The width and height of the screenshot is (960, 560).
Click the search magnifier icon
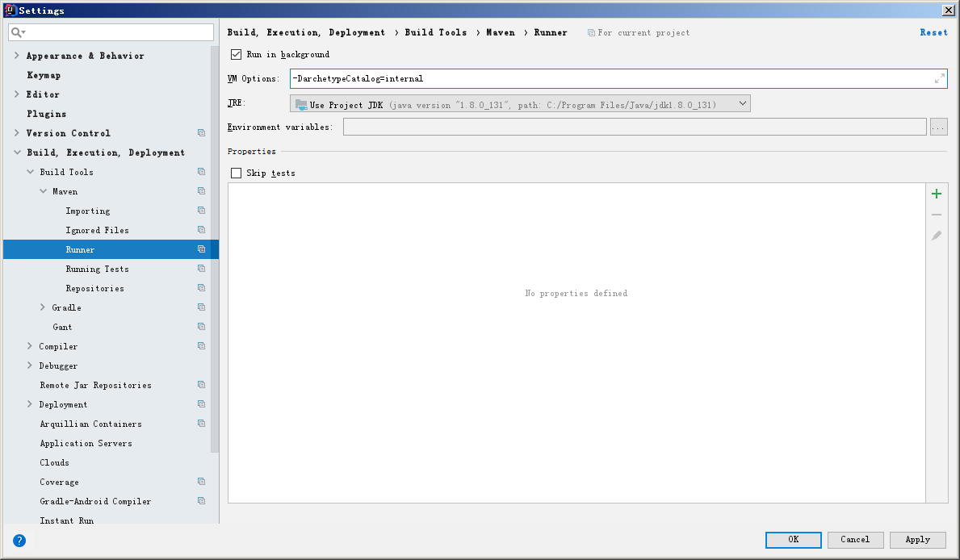point(17,32)
